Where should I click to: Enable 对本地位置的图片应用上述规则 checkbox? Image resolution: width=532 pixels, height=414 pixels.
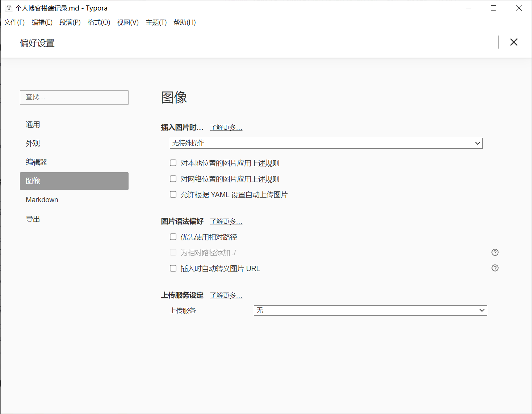[173, 163]
